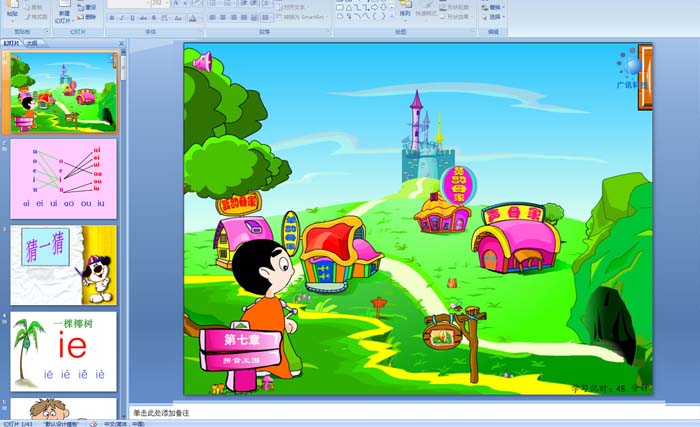Click the pink round sign above the house

(x=458, y=185)
